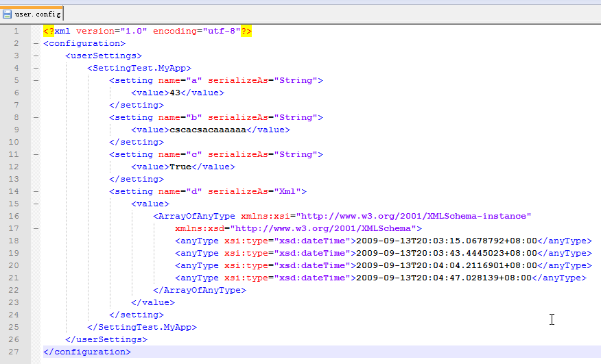Collapse the ArrayOfAnyType fold on line 17
Viewport: 601px width, 364px height.
point(36,228)
